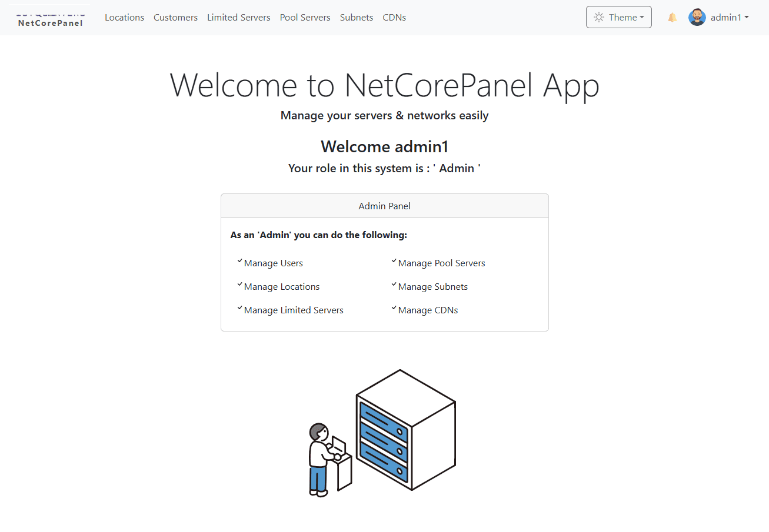Click the 'Manage Pool Servers' text
Image resolution: width=769 pixels, height=532 pixels.
tap(442, 263)
